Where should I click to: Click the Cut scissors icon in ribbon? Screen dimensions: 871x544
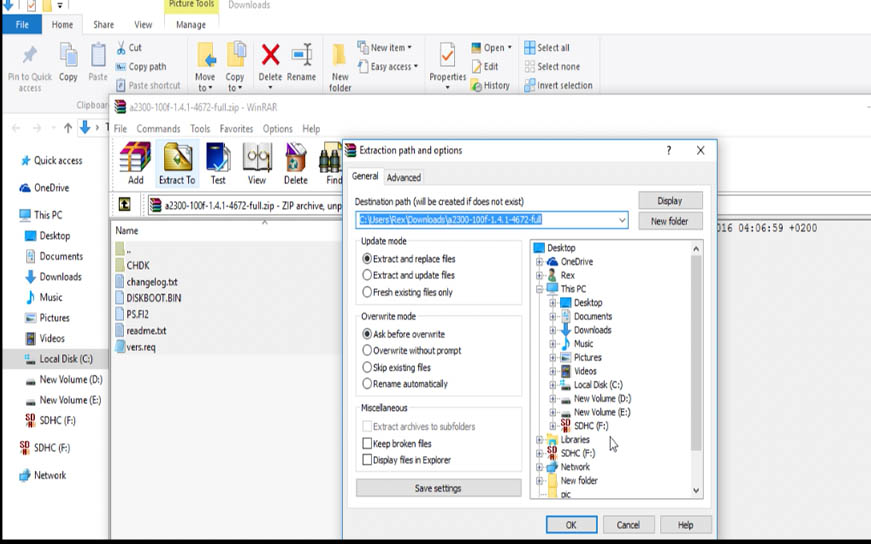(x=121, y=48)
